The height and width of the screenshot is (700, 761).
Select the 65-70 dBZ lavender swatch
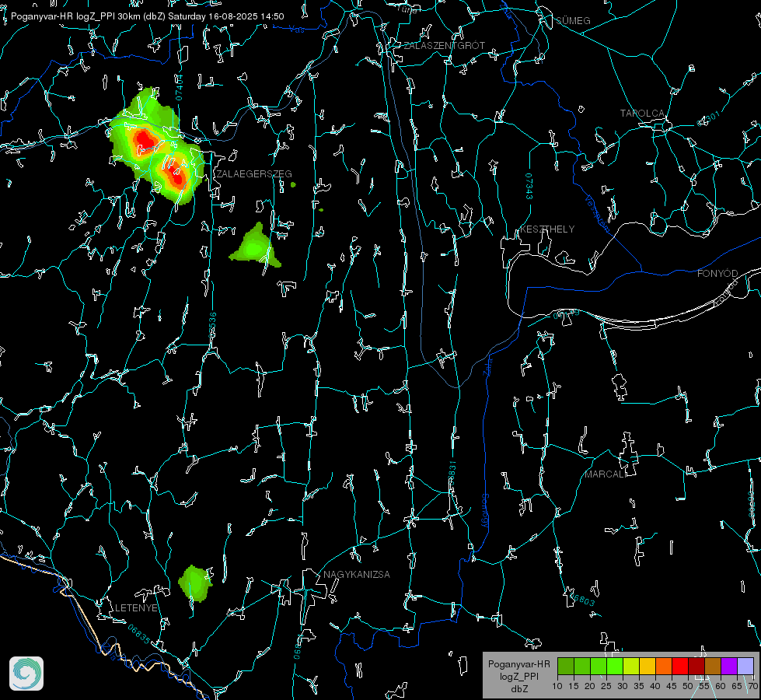745,666
